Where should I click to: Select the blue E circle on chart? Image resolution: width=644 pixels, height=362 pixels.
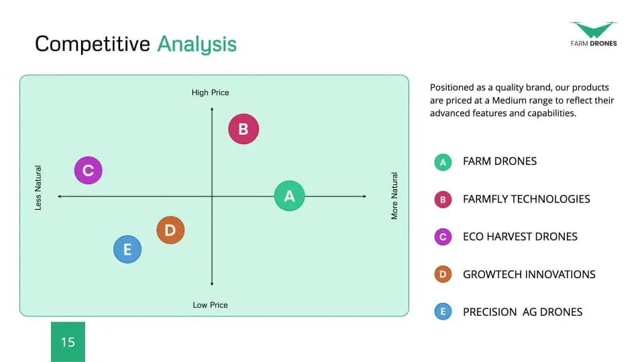(x=127, y=249)
